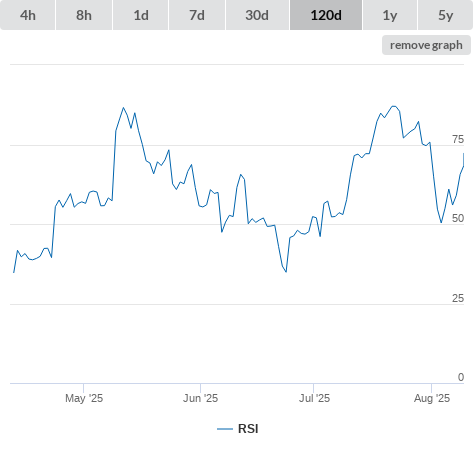Click the 50 y-axis gridline label
474x455 pixels.
click(x=458, y=218)
